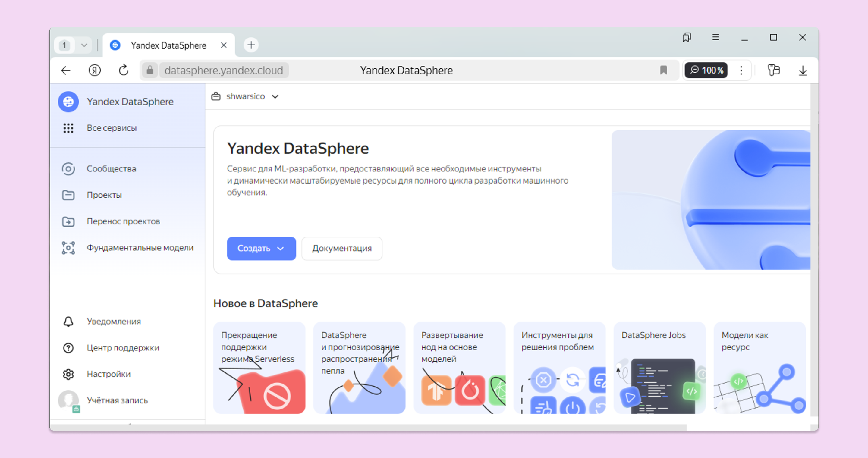This screenshot has height=458, width=868.
Task: Click the Yandex Я home icon
Action: pos(95,71)
